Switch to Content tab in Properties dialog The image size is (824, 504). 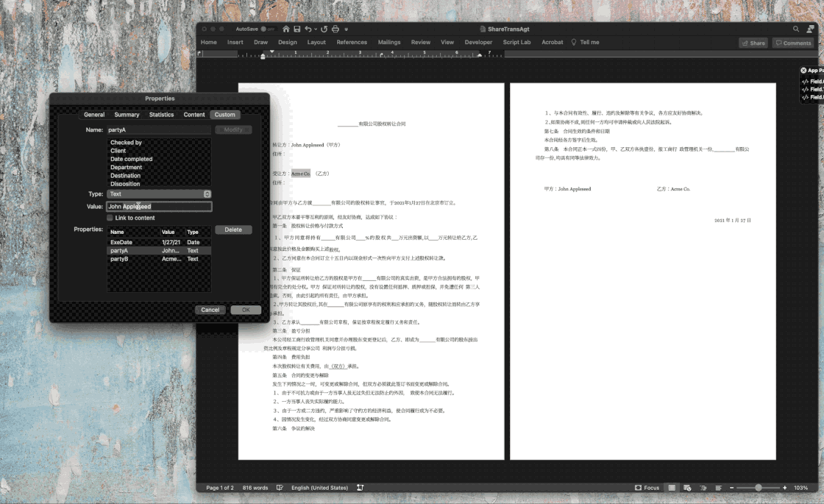click(x=194, y=115)
